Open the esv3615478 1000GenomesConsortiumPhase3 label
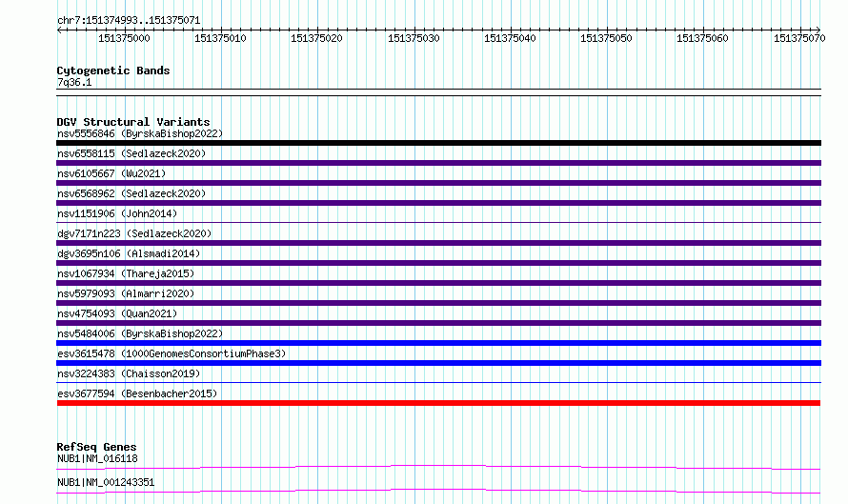Image resolution: width=848 pixels, height=504 pixels. (x=172, y=353)
